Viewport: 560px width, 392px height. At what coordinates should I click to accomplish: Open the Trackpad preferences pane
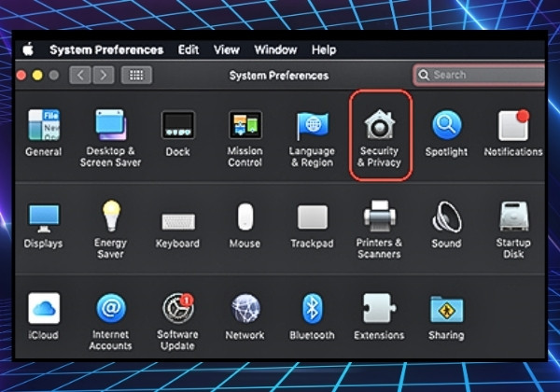(312, 227)
